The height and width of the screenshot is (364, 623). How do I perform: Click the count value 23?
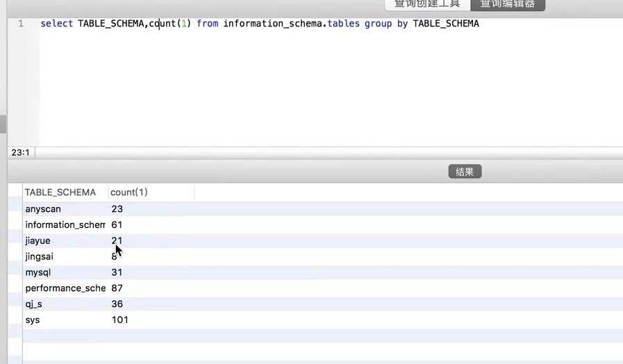pyautogui.click(x=117, y=209)
